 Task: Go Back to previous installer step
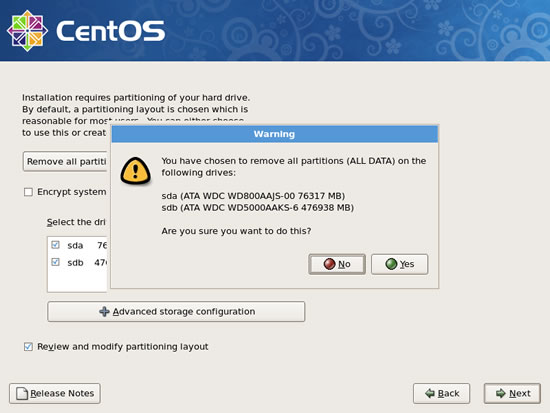coord(441,393)
